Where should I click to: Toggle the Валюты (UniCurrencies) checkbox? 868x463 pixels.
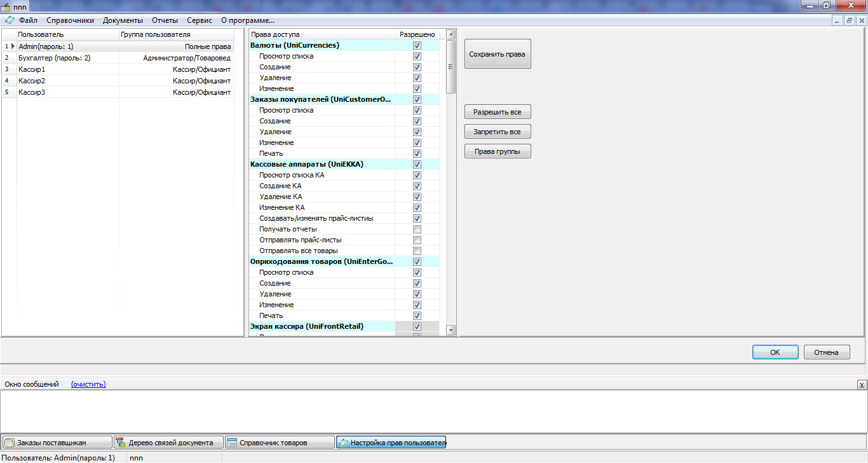tap(417, 45)
